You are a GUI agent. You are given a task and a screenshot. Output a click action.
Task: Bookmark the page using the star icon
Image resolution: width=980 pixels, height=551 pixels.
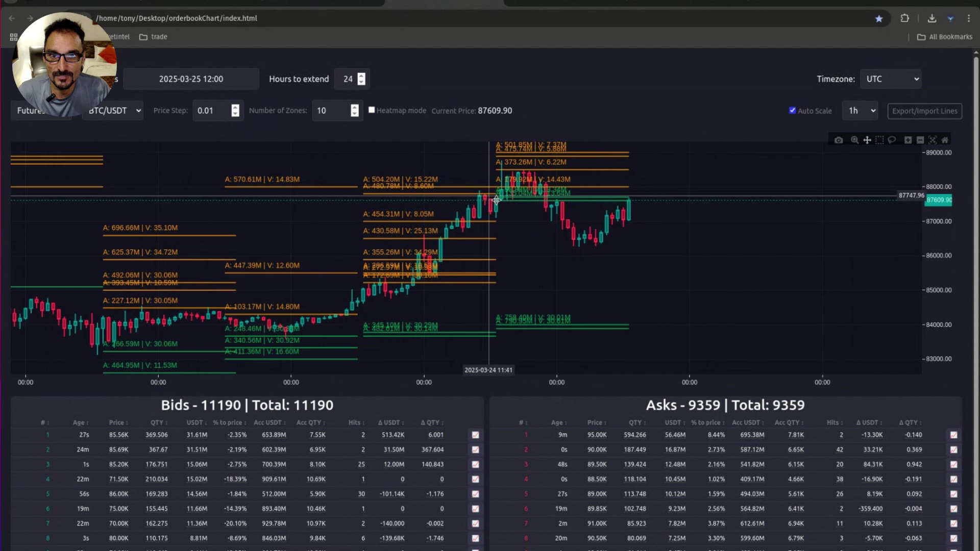879,18
